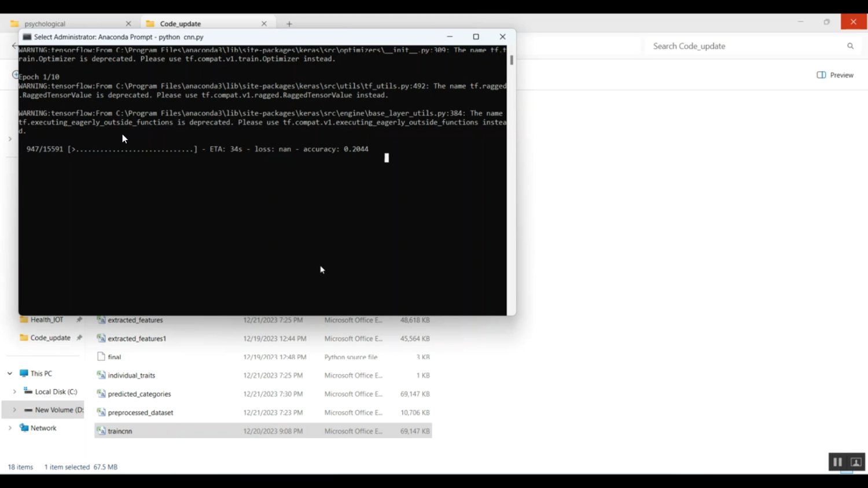Open the Health_IOT pinned folder
The image size is (868, 488).
pyautogui.click(x=46, y=320)
